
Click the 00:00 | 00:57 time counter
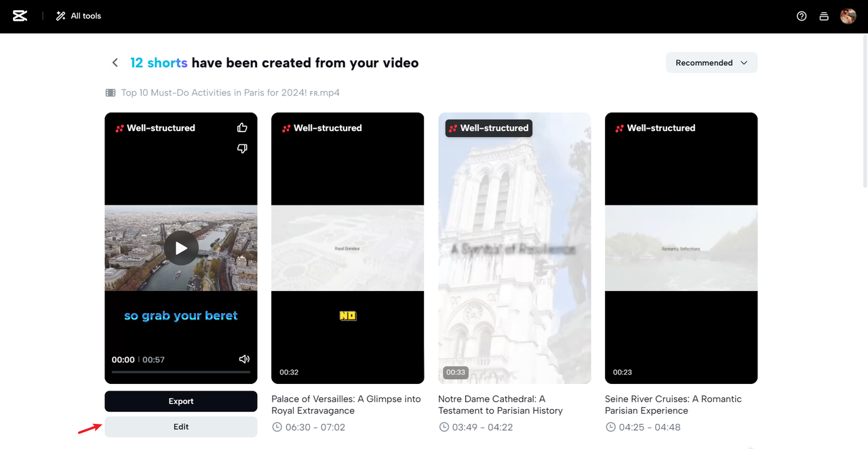pos(138,359)
